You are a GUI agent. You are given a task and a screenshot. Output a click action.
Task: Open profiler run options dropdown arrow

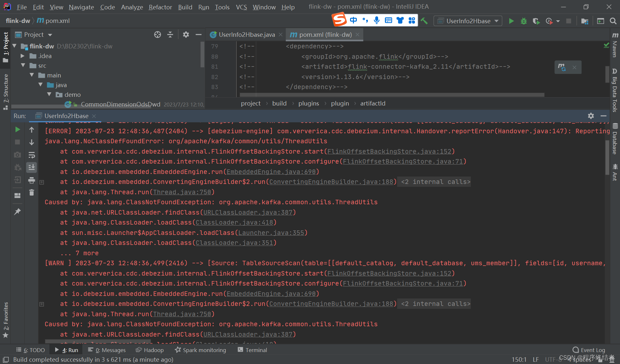(558, 21)
